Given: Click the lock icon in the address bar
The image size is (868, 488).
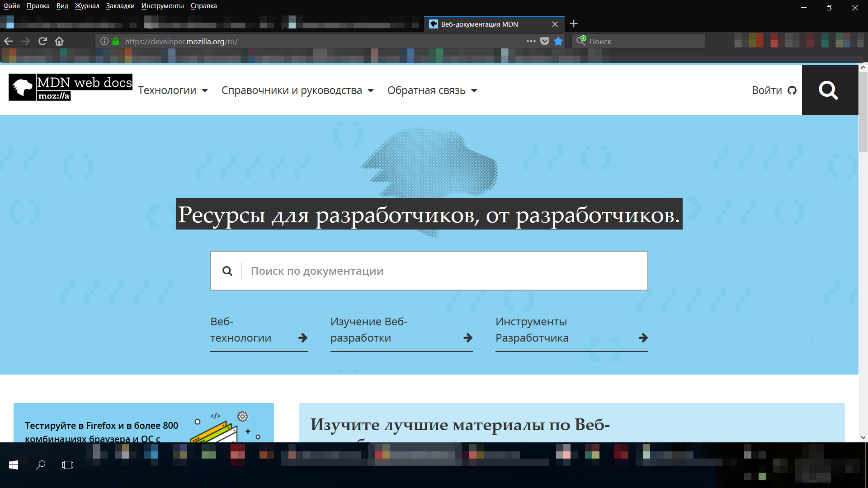Looking at the screenshot, I should pyautogui.click(x=115, y=41).
